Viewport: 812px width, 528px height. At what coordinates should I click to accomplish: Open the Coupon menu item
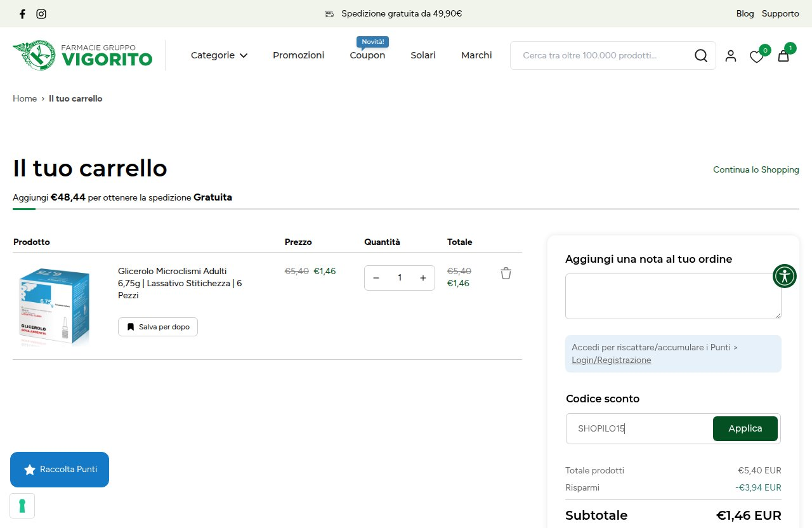pos(367,55)
